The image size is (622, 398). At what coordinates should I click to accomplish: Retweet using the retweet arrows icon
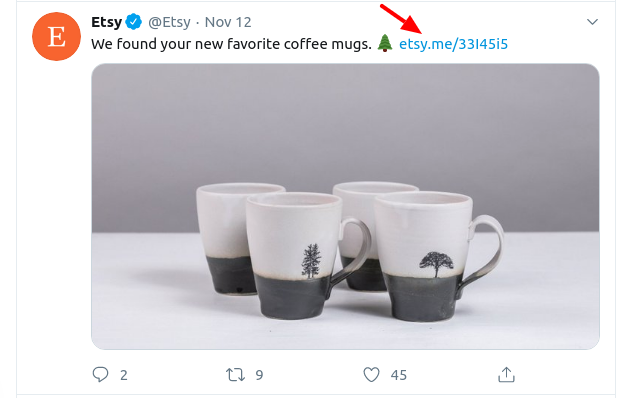pyautogui.click(x=235, y=375)
